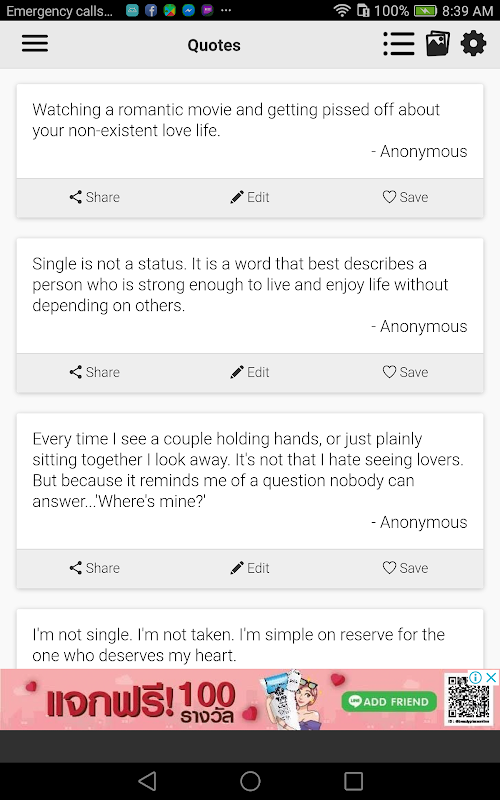
Task: Edit the 'Single is not a status' quote
Action: [250, 372]
